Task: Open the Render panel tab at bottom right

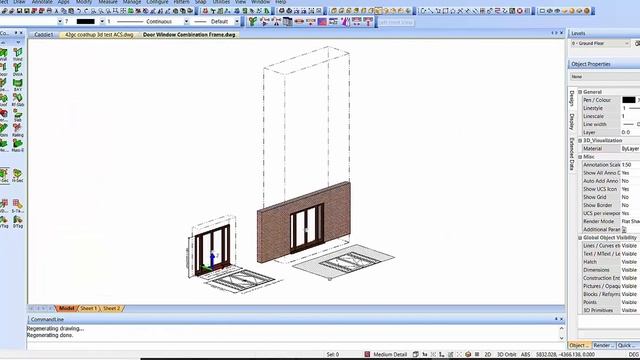Action: pos(603,345)
